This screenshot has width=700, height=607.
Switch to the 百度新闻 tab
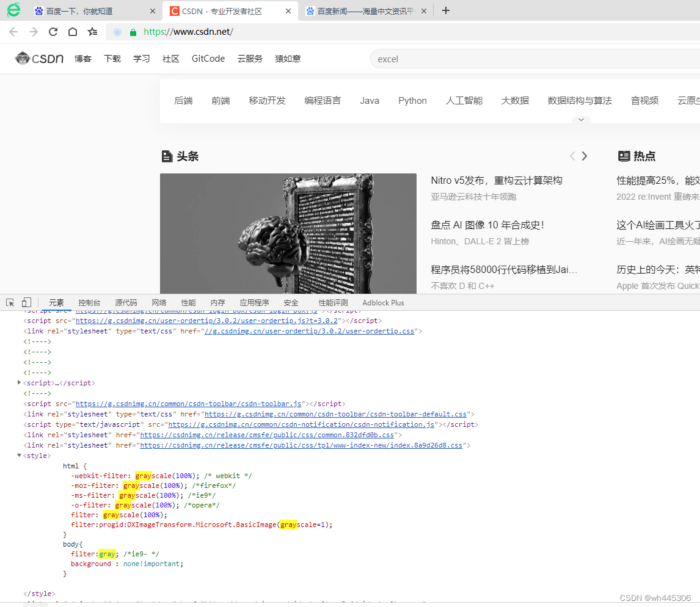click(x=366, y=11)
